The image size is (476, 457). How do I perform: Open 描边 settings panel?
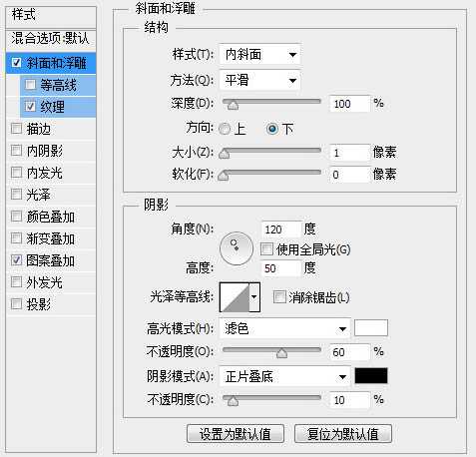(x=51, y=129)
